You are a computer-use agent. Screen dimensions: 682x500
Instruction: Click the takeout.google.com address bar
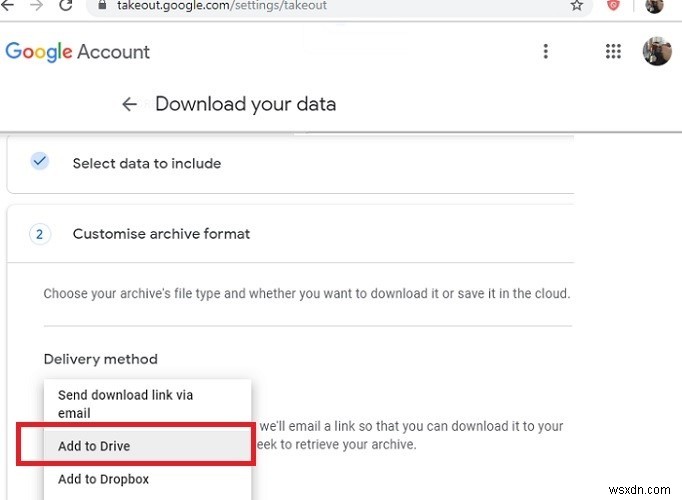click(339, 6)
